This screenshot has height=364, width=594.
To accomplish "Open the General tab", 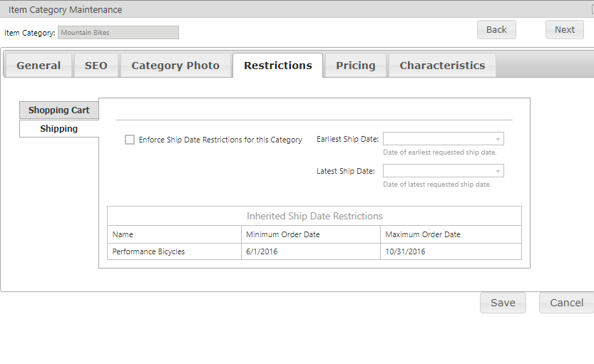I will (x=39, y=66).
